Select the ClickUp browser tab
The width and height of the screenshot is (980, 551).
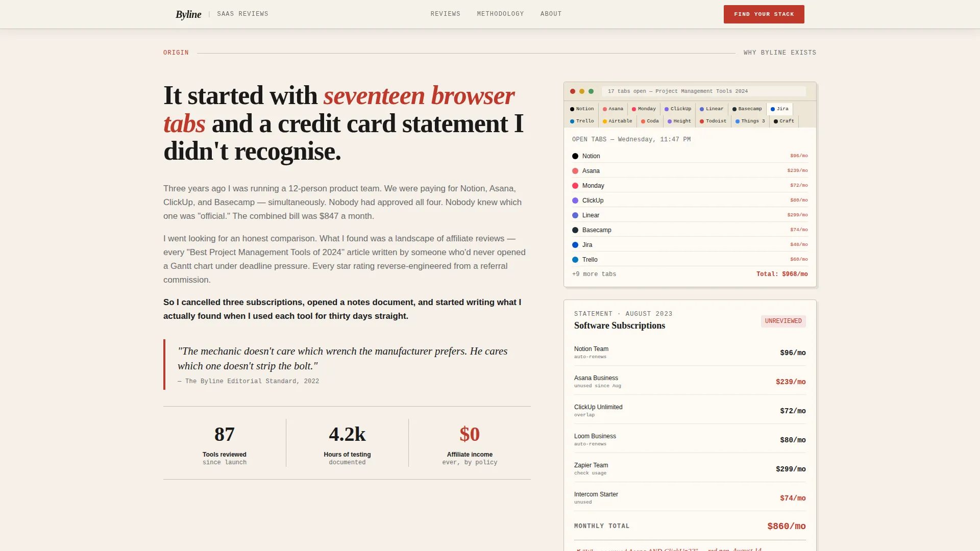point(678,109)
